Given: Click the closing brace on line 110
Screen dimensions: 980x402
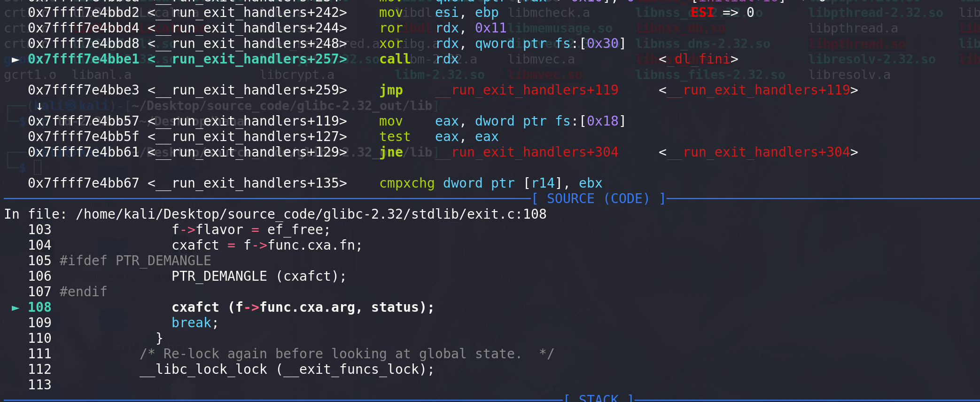Looking at the screenshot, I should pyautogui.click(x=159, y=338).
